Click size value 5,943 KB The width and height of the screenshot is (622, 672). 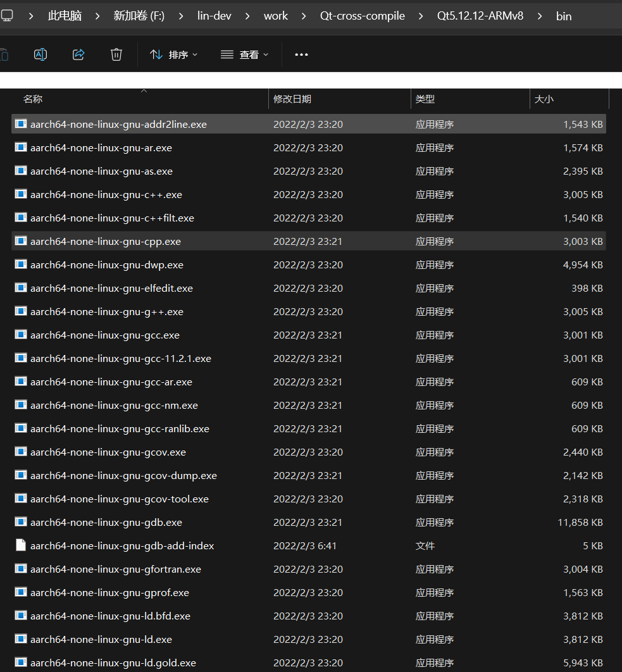tap(583, 663)
